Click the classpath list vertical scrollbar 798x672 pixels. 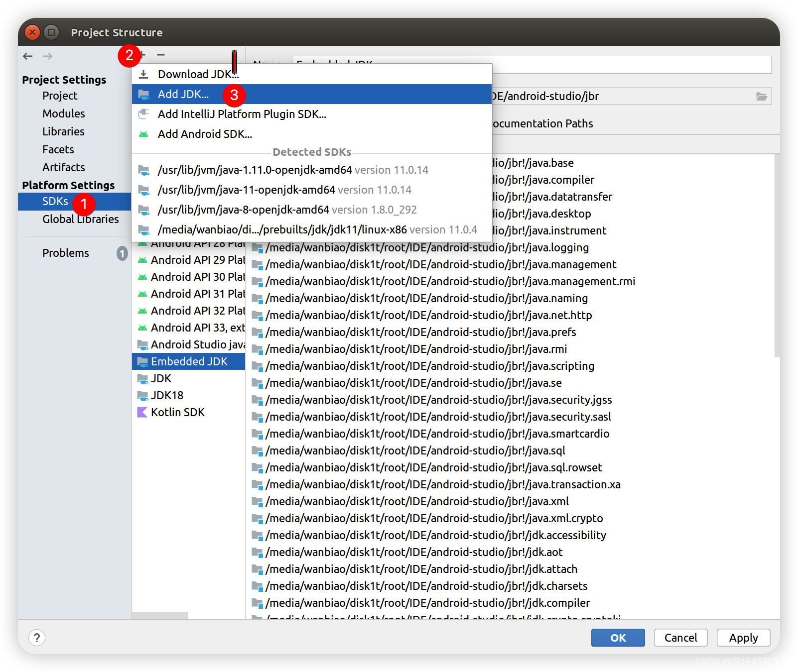pyautogui.click(x=777, y=255)
